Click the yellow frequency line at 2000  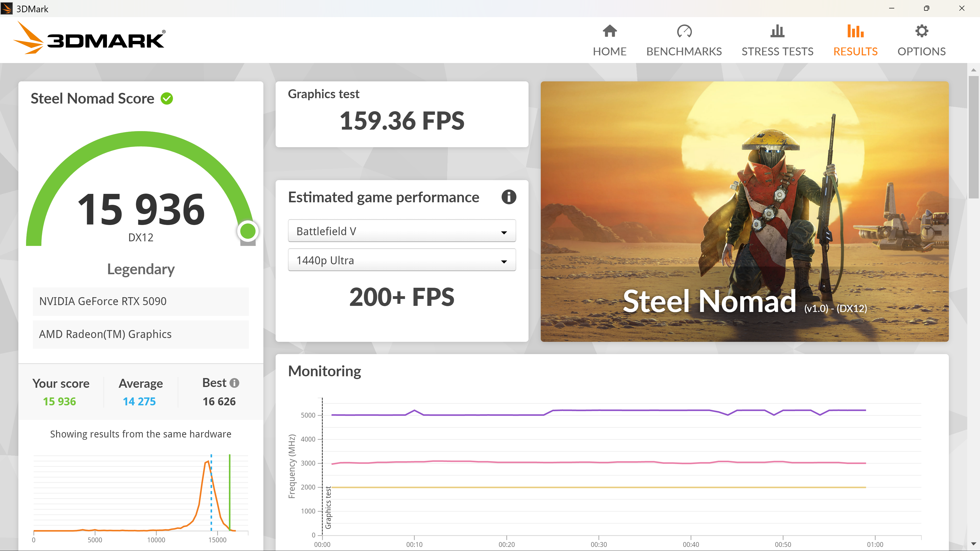pyautogui.click(x=599, y=487)
